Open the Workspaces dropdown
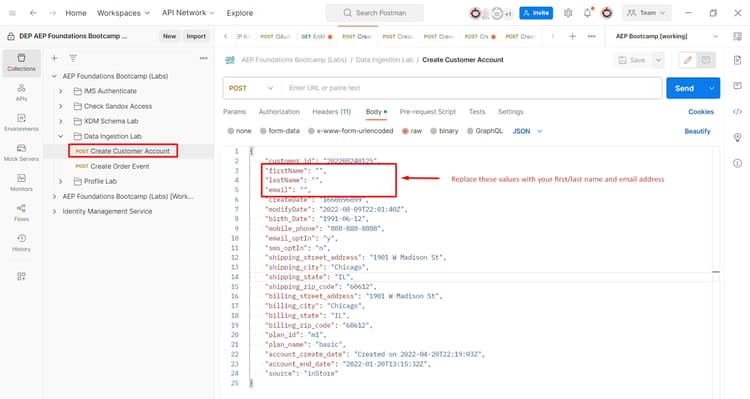Image resolution: width=750 pixels, height=399 pixels. coord(123,13)
